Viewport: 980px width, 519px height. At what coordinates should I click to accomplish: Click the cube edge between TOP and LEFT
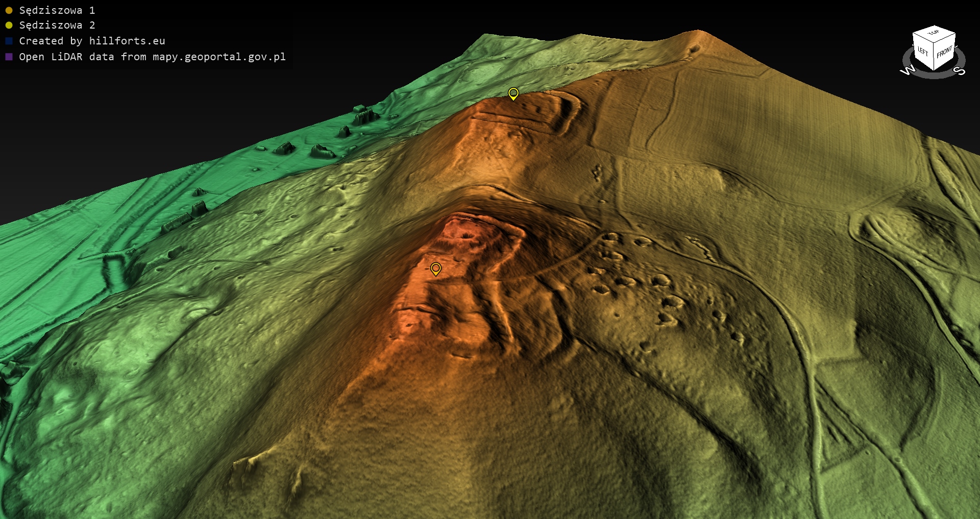pos(923,38)
